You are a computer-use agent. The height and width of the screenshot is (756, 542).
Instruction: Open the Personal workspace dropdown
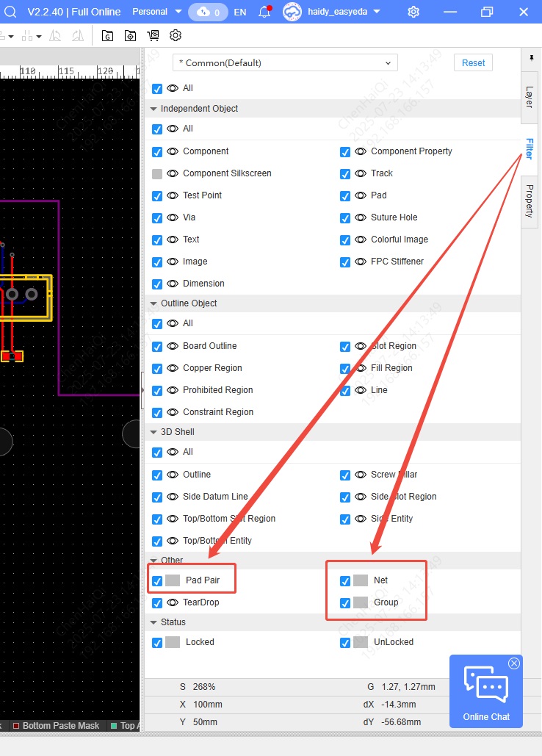156,12
